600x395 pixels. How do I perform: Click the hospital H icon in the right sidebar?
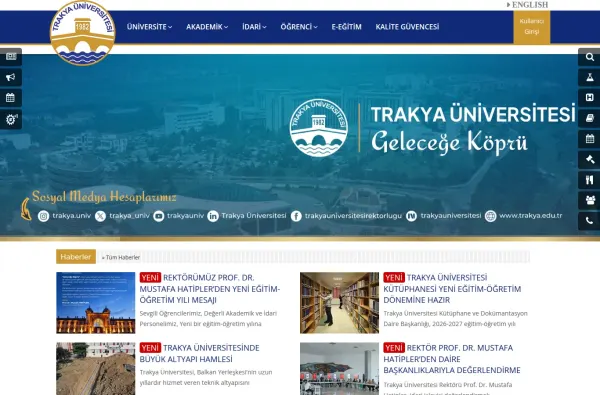coord(589,98)
